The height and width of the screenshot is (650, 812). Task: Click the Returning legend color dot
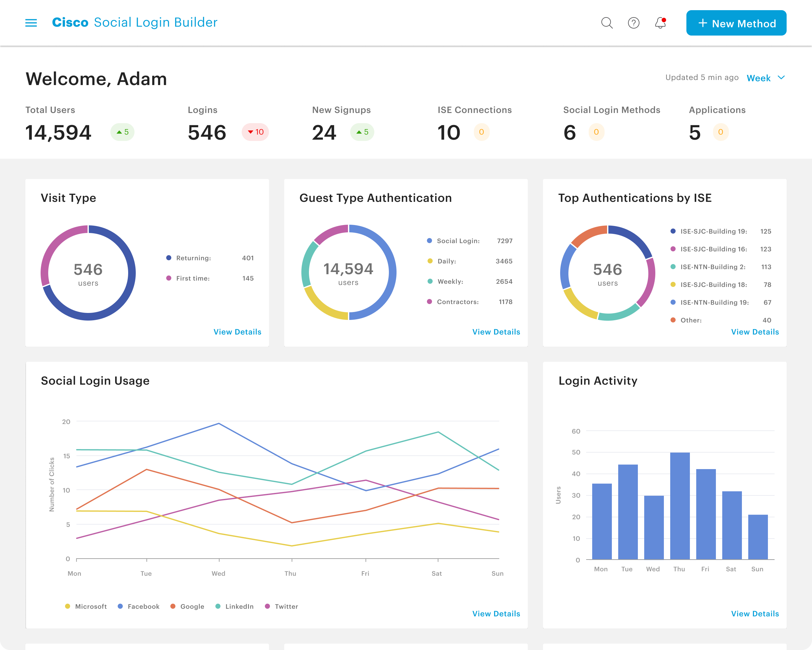169,258
